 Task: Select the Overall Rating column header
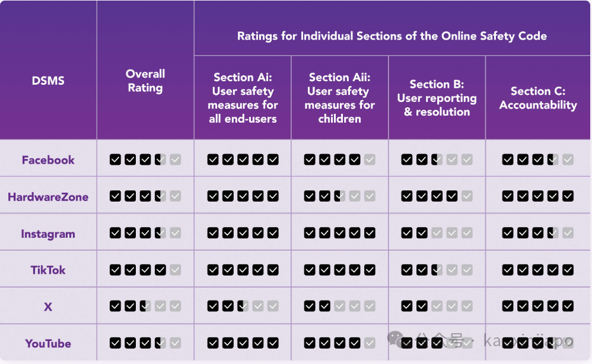[x=145, y=81]
